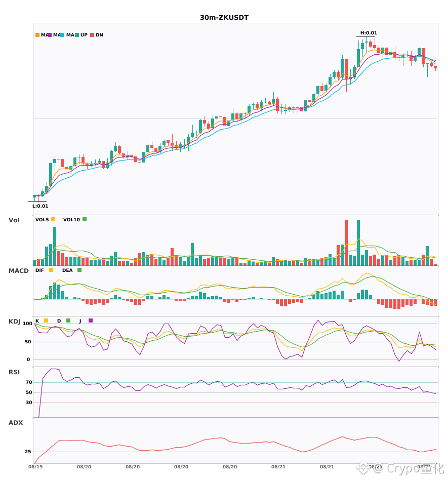The width and height of the screenshot is (448, 481).
Task: Click the RSI axis value 70
Action: coord(29,382)
